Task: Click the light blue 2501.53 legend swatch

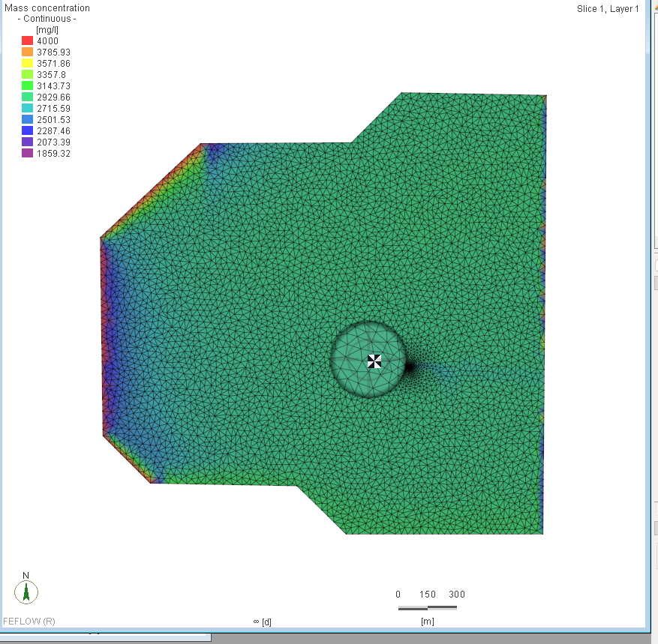Action: pos(27,120)
